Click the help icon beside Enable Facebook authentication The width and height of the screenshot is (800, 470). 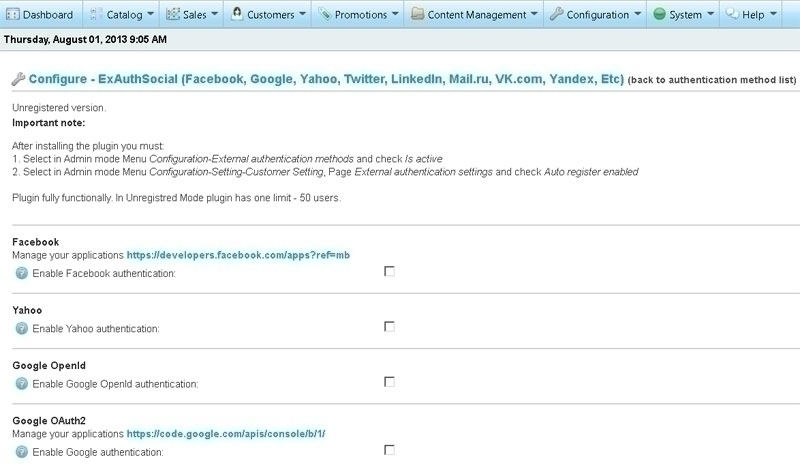point(21,273)
